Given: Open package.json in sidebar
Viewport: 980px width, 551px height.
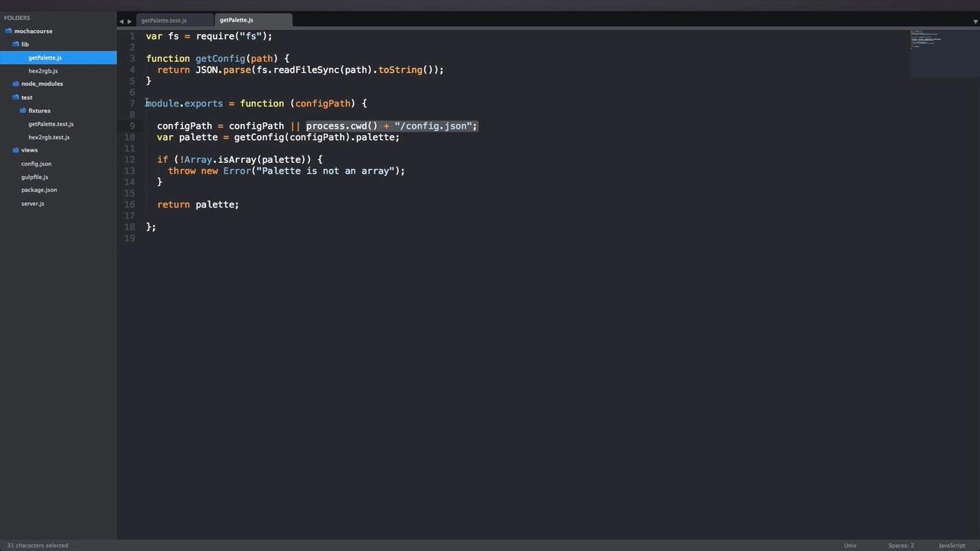Looking at the screenshot, I should coord(39,190).
